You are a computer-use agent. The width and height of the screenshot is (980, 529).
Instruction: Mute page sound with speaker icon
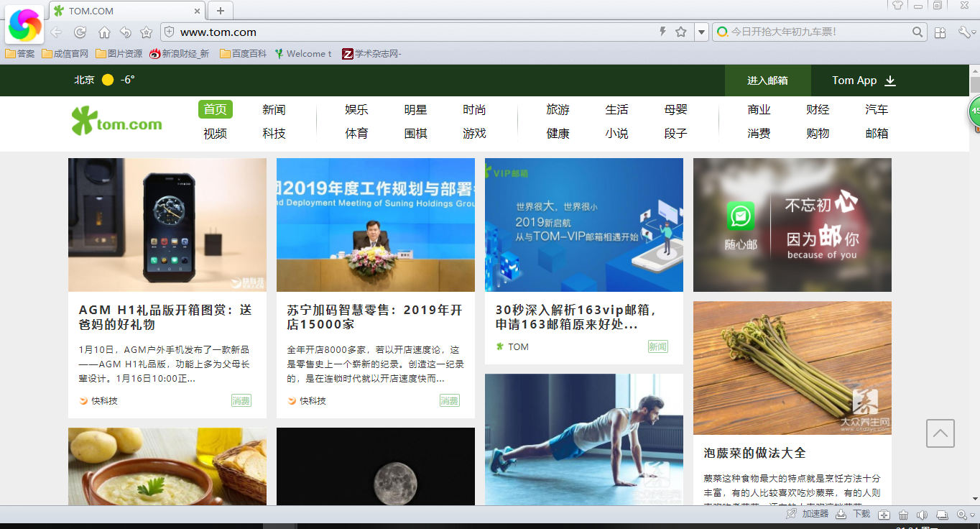point(923,515)
